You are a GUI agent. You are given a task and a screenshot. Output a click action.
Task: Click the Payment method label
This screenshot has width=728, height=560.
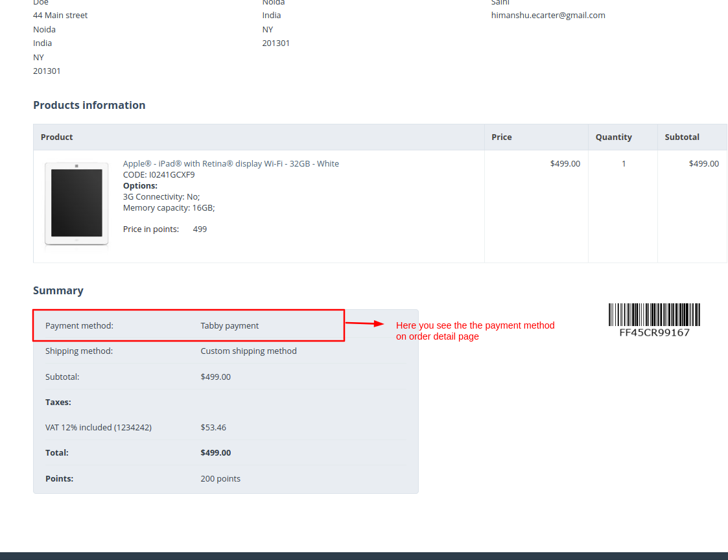tap(79, 325)
